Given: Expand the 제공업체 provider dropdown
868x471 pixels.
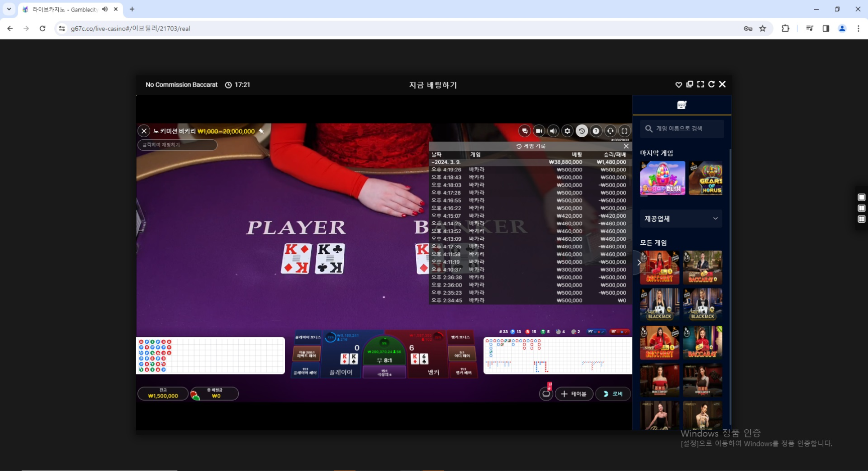Looking at the screenshot, I should [681, 219].
